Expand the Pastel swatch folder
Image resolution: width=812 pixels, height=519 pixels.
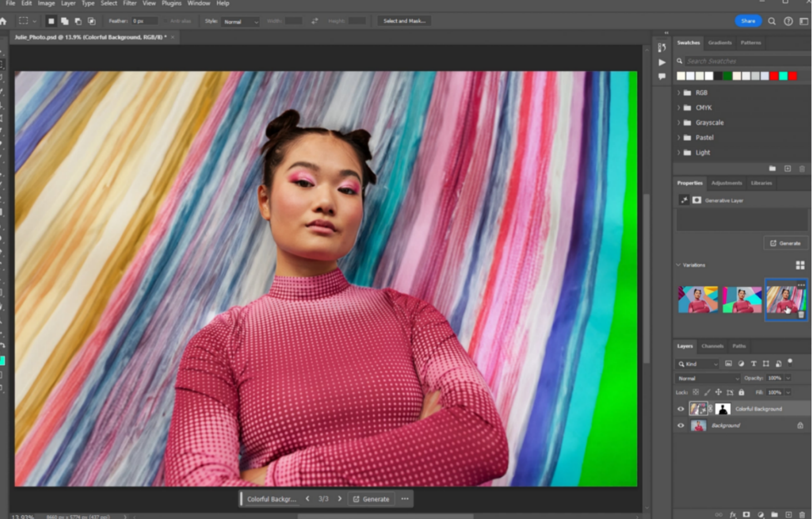(679, 137)
